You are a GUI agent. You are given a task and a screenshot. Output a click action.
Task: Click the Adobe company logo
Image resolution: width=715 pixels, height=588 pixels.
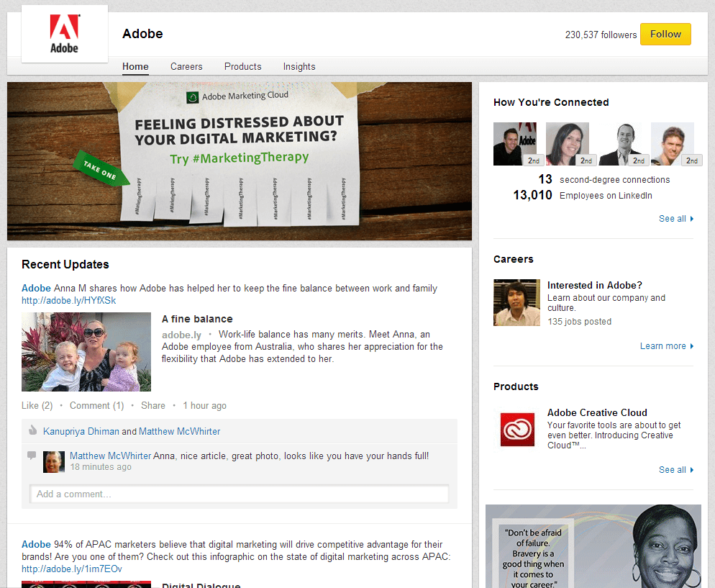pos(64,34)
